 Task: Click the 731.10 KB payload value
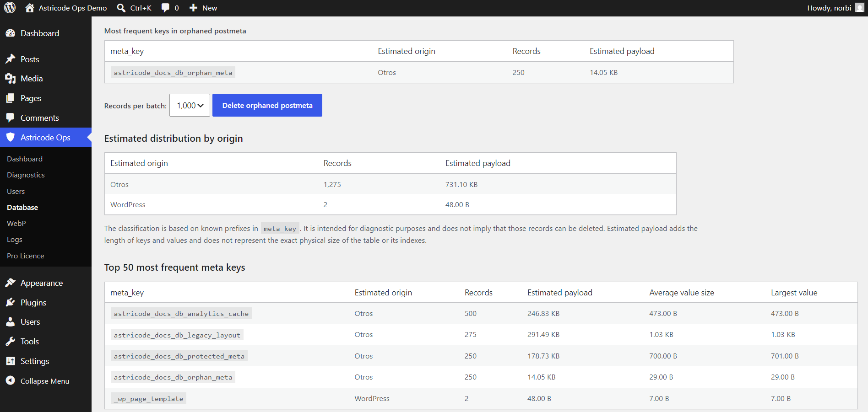tap(461, 184)
